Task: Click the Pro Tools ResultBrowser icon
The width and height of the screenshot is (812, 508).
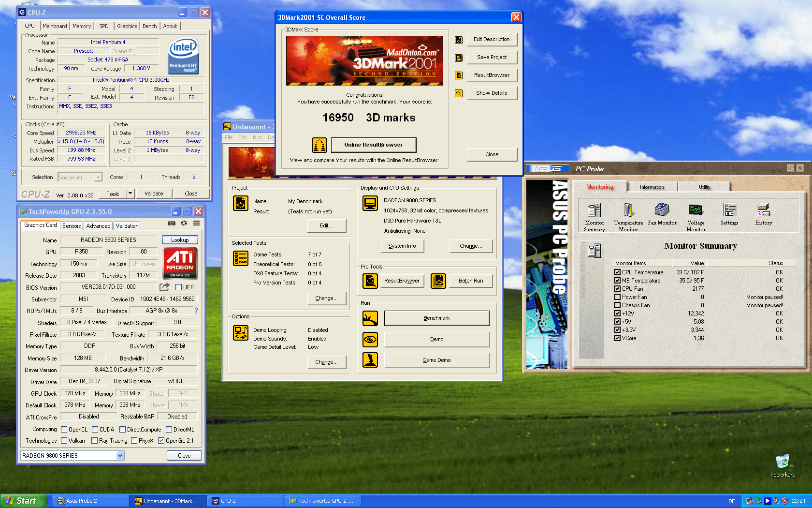Action: tap(370, 281)
